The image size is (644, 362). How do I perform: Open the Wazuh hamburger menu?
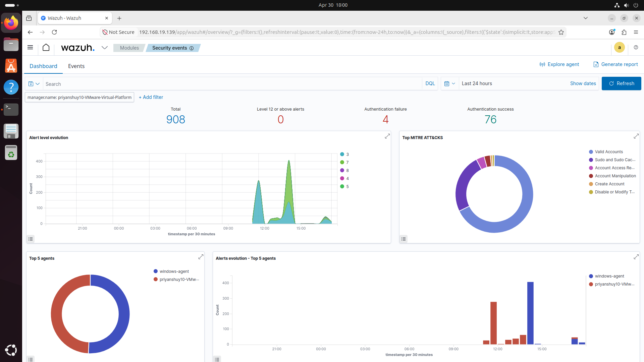click(30, 48)
